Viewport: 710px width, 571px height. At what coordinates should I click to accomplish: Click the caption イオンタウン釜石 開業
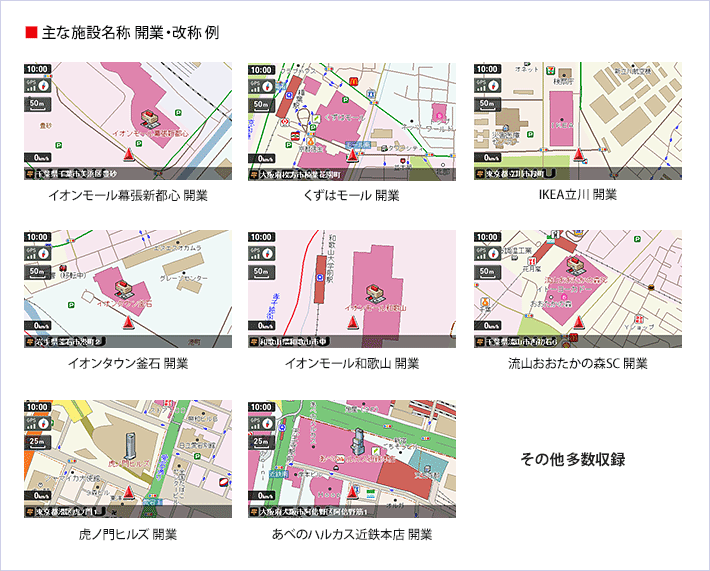(128, 363)
